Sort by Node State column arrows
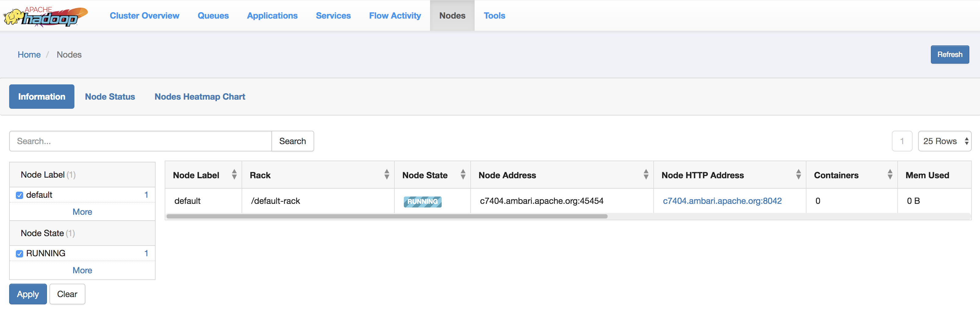This screenshot has height=312, width=980. click(463, 174)
